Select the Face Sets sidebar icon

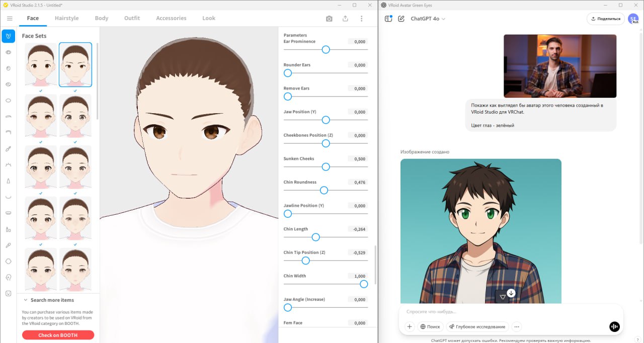click(x=8, y=36)
